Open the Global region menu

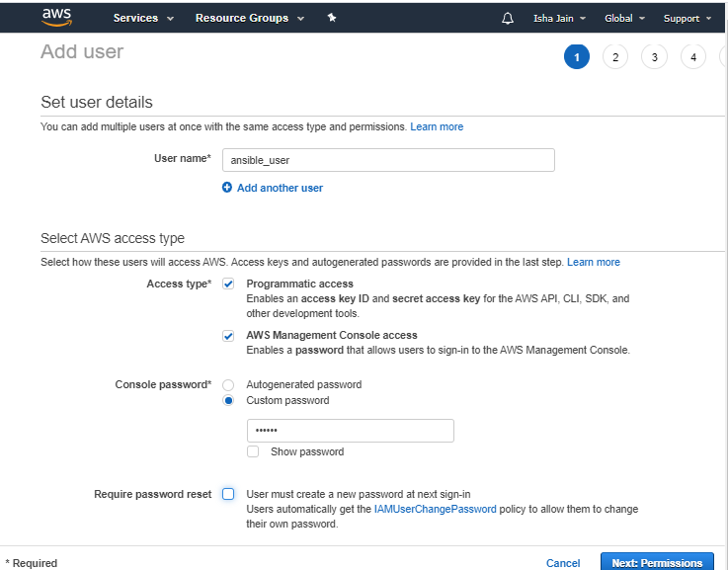point(624,19)
